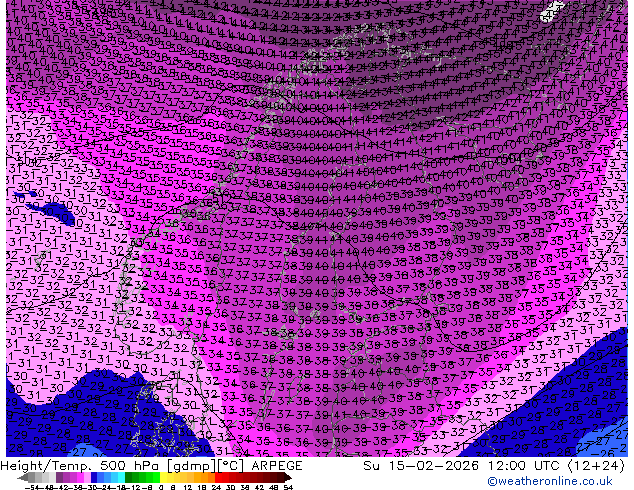Viewport: 634px width, 490px height.
Task: Click the light pink legend segment
Action: (87, 477)
